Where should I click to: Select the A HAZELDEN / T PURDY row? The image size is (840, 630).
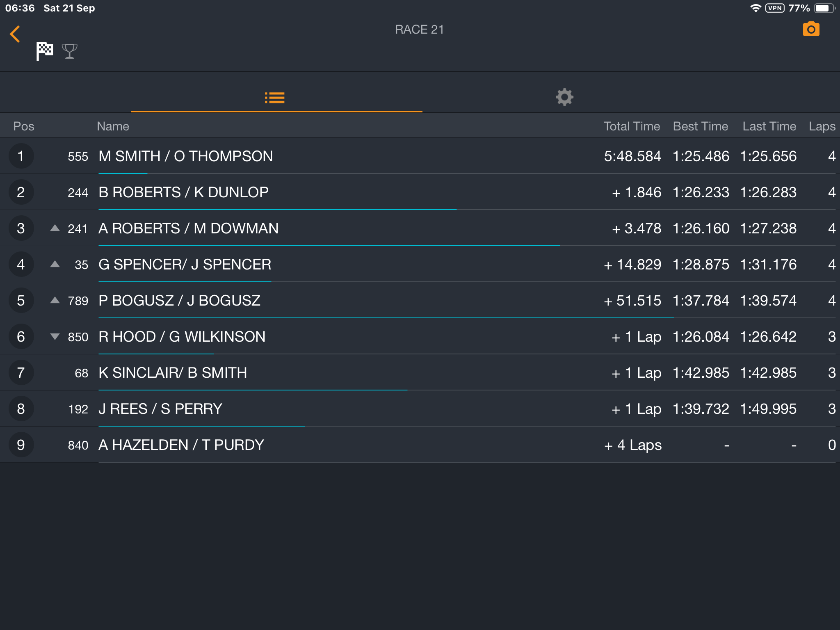[420, 445]
